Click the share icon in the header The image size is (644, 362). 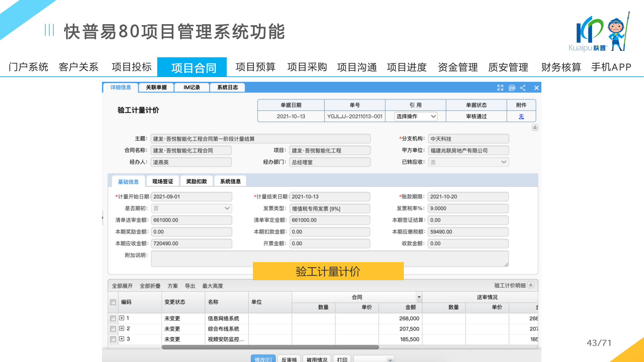(x=523, y=88)
